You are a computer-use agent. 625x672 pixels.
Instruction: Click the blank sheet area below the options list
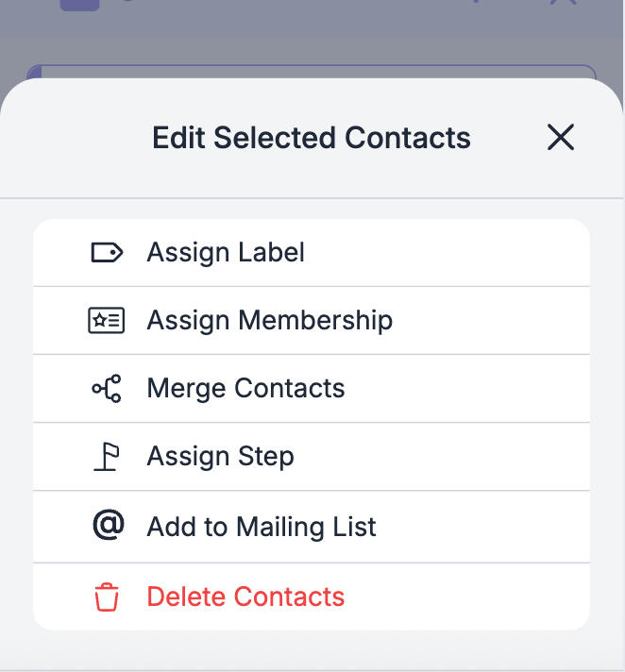pos(312,649)
